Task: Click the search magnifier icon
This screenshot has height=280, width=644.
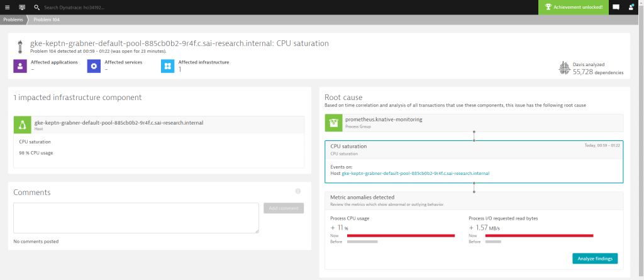Action: tap(37, 7)
